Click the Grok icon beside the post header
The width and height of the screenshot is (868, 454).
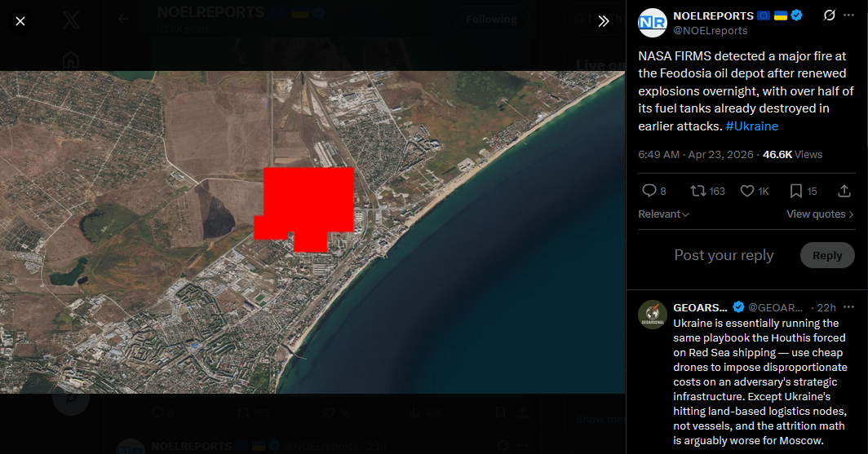click(x=829, y=15)
